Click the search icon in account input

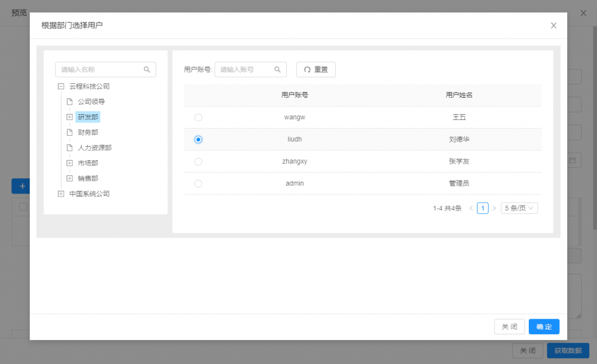(278, 69)
